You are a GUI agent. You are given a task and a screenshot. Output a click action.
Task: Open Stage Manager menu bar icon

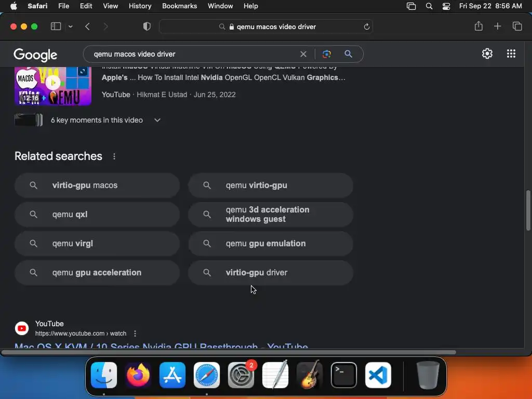[411, 6]
